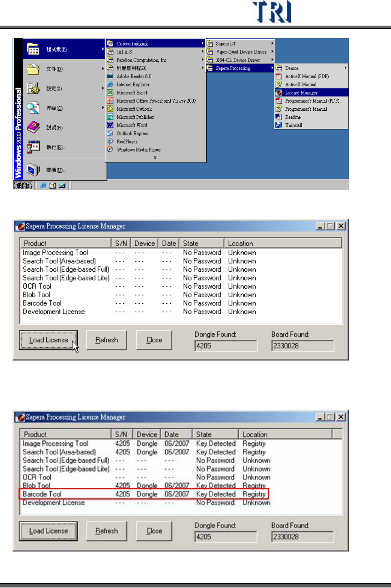Image resolution: width=391 pixels, height=588 pixels.
Task: Click Date column header in the lower License Manager
Action: click(x=176, y=434)
